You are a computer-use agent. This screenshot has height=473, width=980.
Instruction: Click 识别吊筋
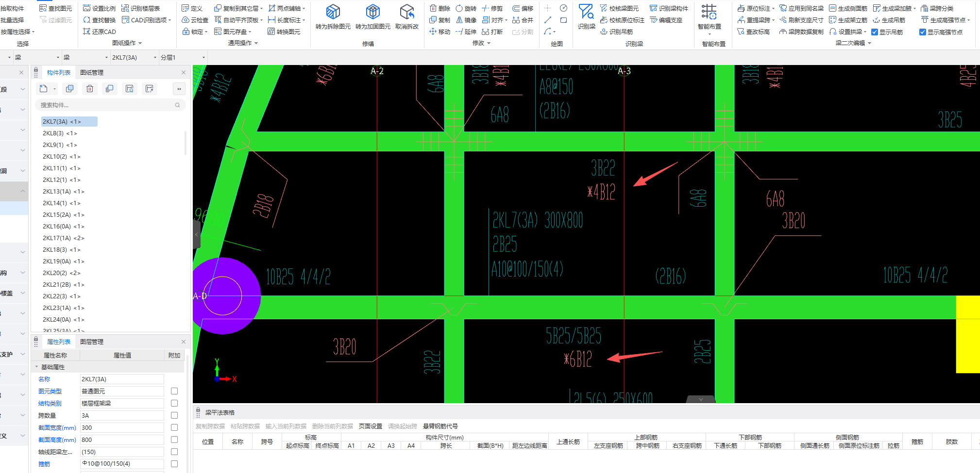[x=617, y=32]
